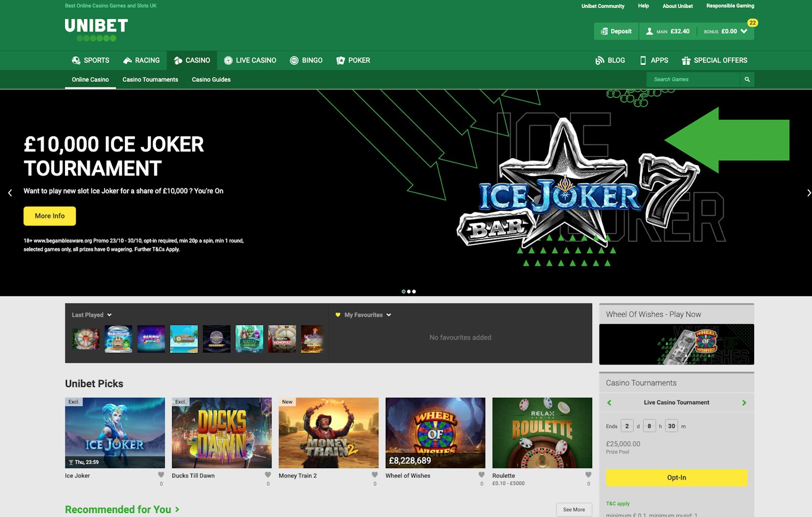The width and height of the screenshot is (812, 517).
Task: Toggle the heart on Ducks Till Dawn
Action: [267, 474]
